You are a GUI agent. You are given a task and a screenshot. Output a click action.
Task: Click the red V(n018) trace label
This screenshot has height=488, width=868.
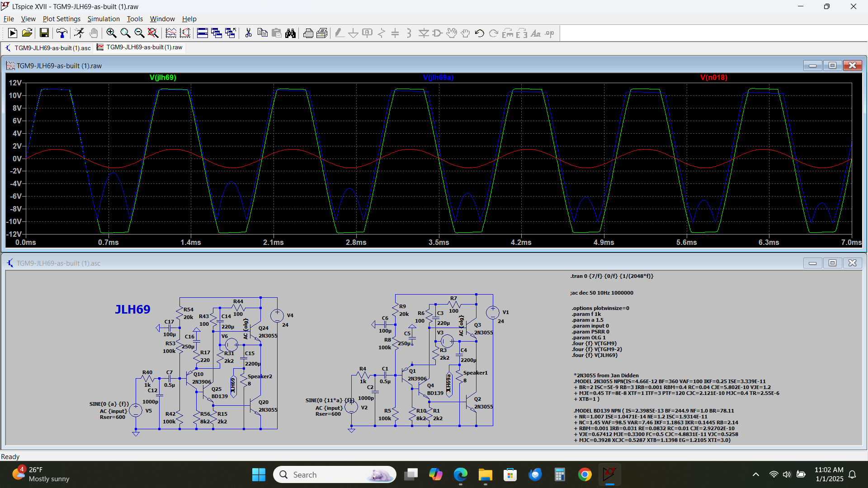(714, 77)
